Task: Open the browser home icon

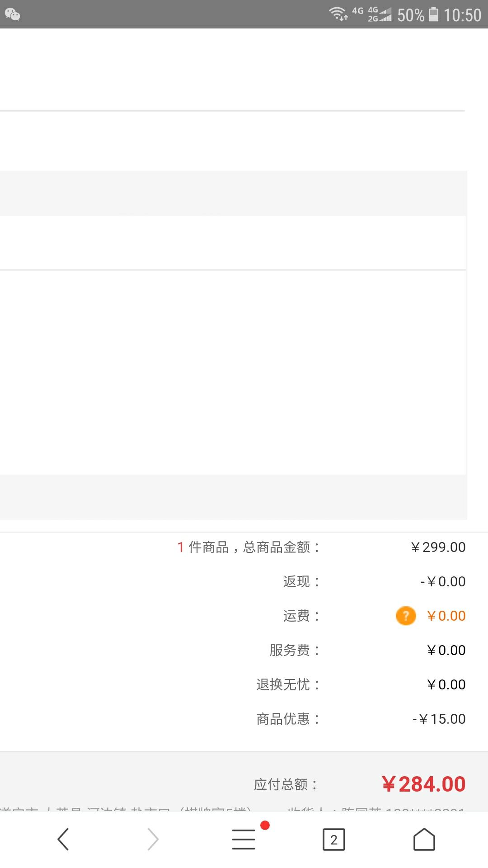Action: (x=424, y=839)
